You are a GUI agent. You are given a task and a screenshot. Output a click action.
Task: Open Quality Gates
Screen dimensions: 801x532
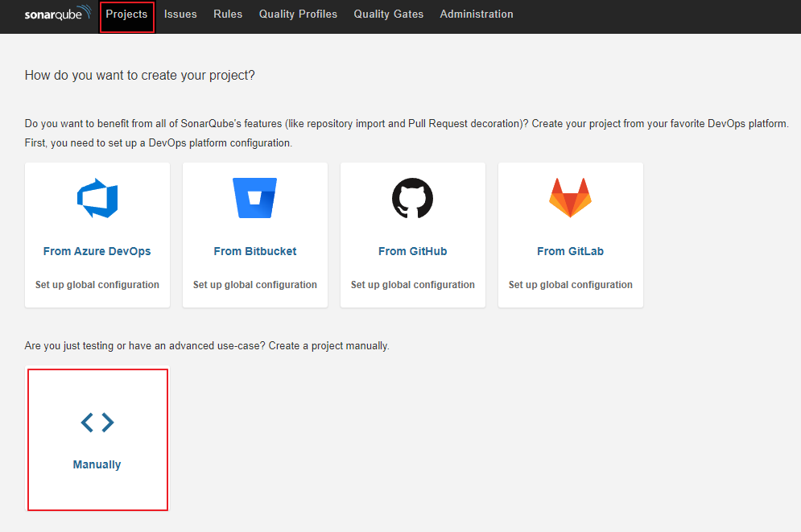389,14
